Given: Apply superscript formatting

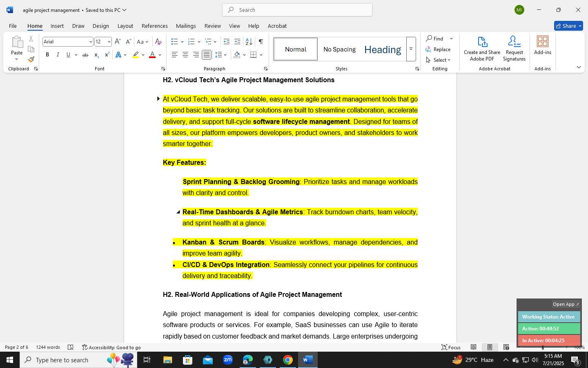Looking at the screenshot, I should 107,55.
